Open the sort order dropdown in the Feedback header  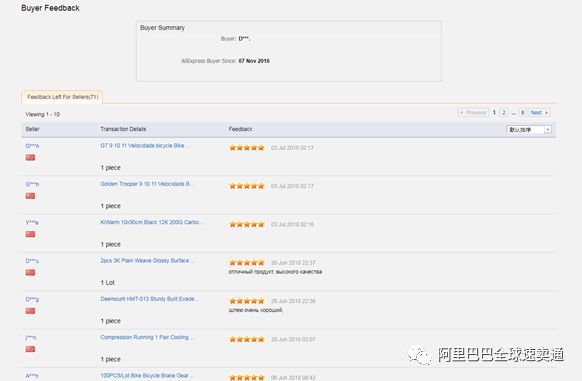pyautogui.click(x=529, y=130)
